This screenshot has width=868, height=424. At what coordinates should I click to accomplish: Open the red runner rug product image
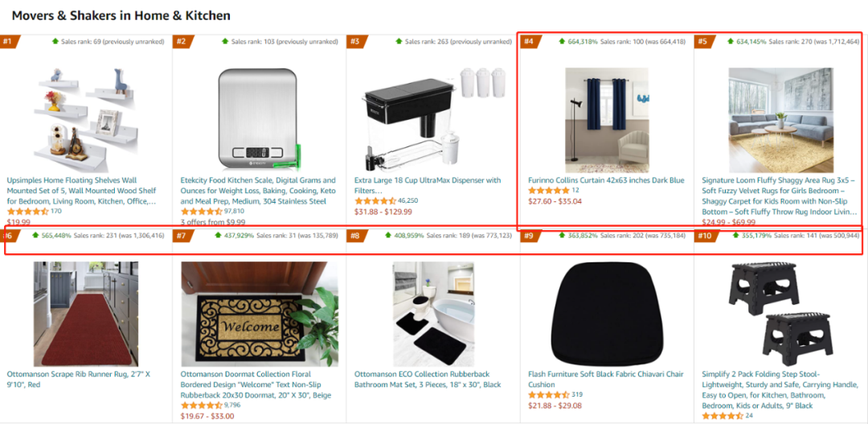tap(86, 314)
